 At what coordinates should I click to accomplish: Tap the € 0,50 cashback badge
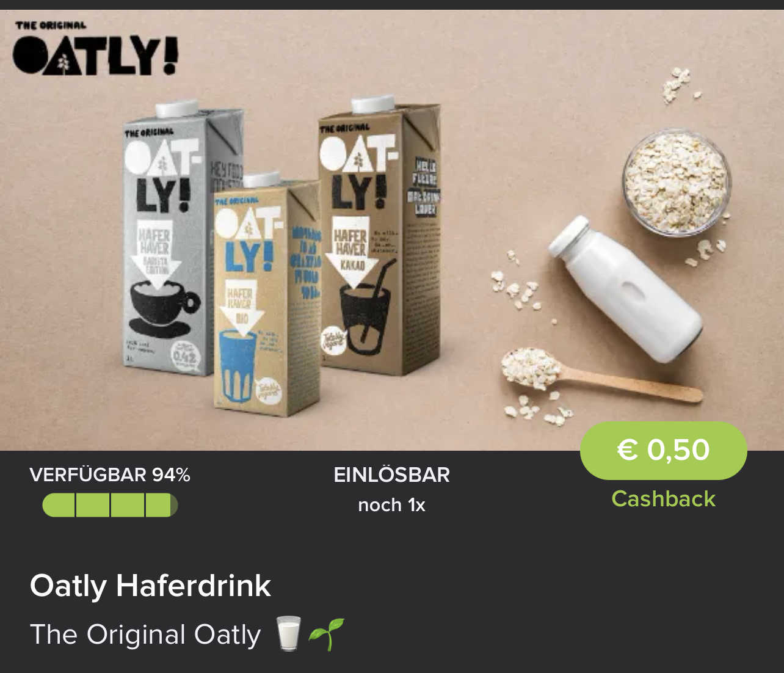(x=663, y=450)
